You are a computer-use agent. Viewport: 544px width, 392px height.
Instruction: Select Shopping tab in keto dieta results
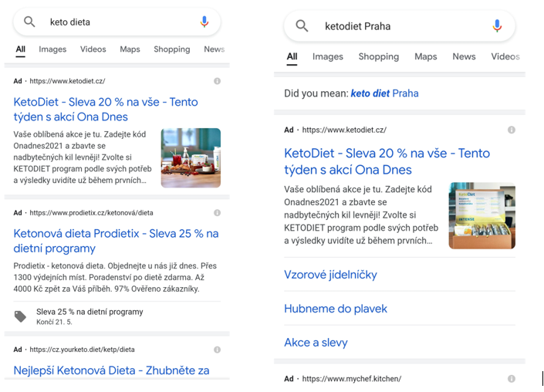click(172, 49)
